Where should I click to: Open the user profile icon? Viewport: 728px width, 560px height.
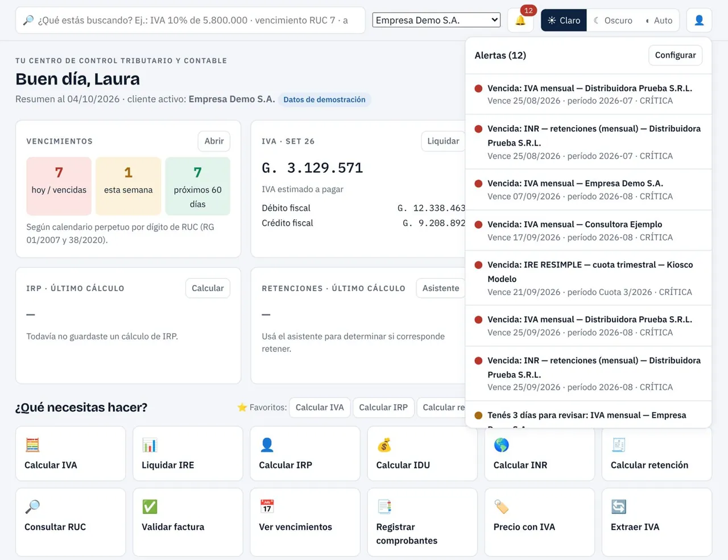(699, 20)
